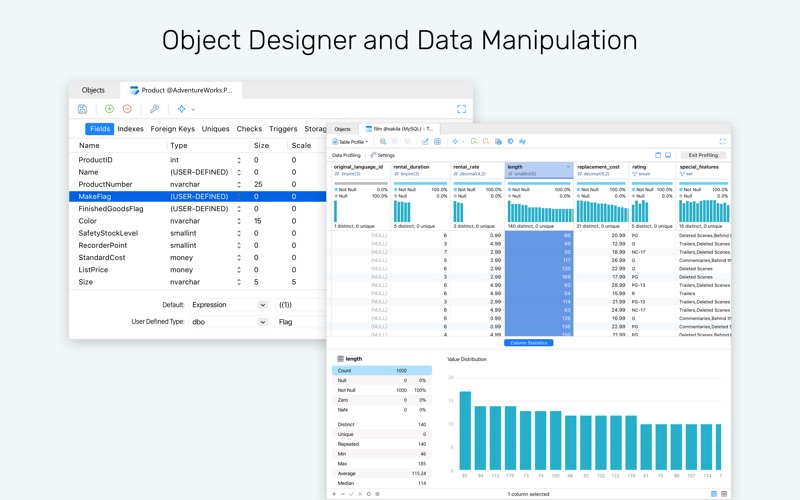This screenshot has height=500, width=800.
Task: Apply changes with the checkmark icon
Action: coord(352,494)
